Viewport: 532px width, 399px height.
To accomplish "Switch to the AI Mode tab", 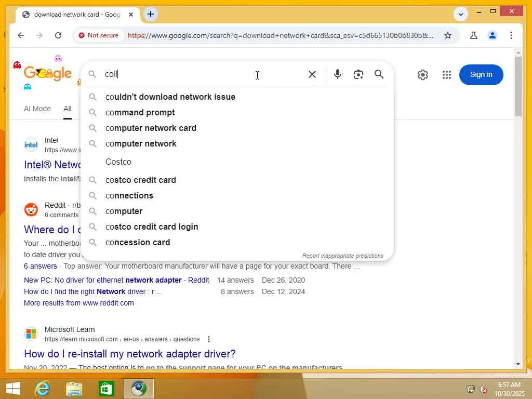I will click(x=37, y=109).
